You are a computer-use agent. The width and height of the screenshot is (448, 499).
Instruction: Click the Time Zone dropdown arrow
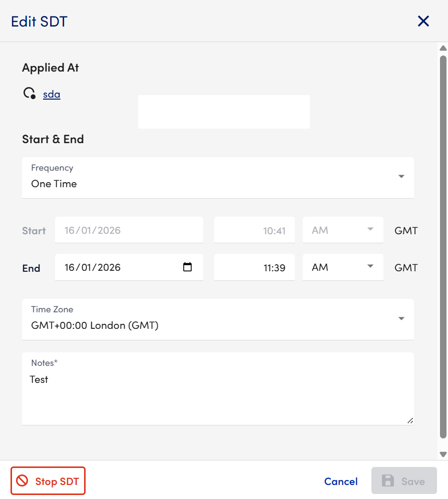click(x=401, y=319)
